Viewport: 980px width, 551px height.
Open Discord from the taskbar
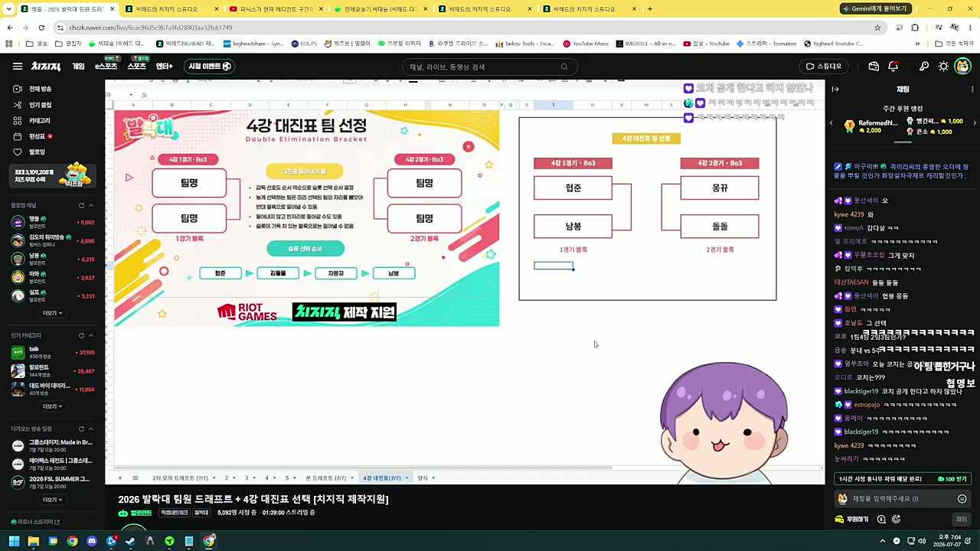pyautogui.click(x=92, y=541)
